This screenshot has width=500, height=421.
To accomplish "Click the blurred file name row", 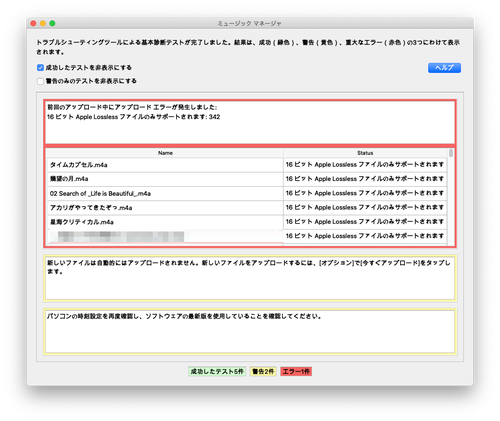I will point(247,236).
